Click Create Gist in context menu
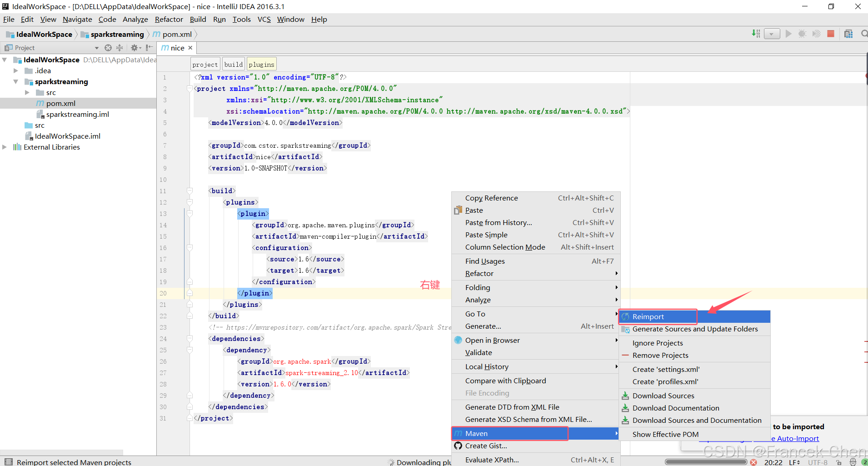Image resolution: width=868 pixels, height=466 pixels. tap(536, 446)
